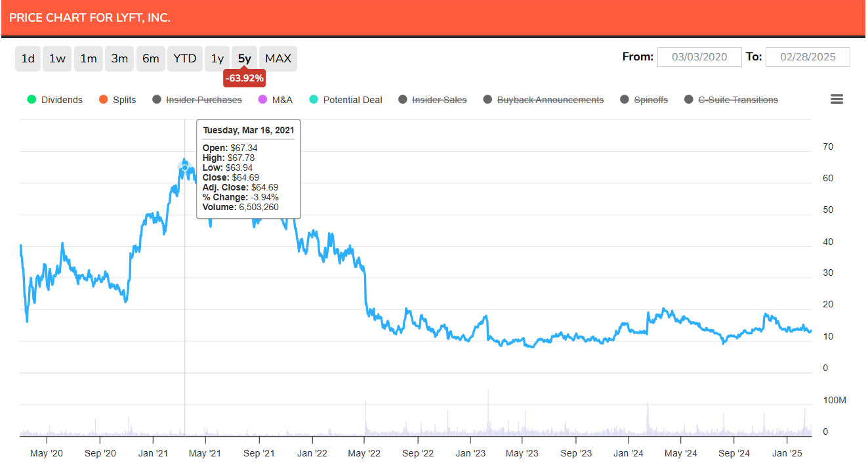
Task: Select the YTD range button
Action: coord(184,58)
